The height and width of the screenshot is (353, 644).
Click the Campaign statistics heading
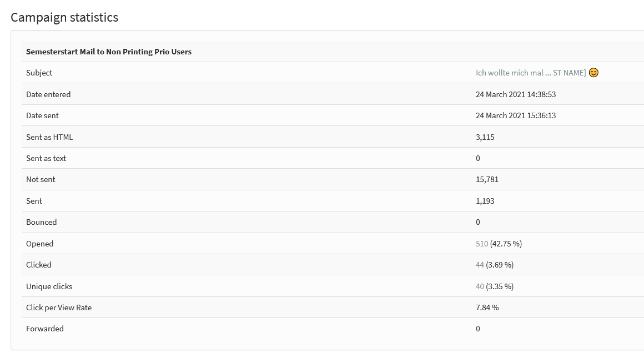(x=64, y=17)
